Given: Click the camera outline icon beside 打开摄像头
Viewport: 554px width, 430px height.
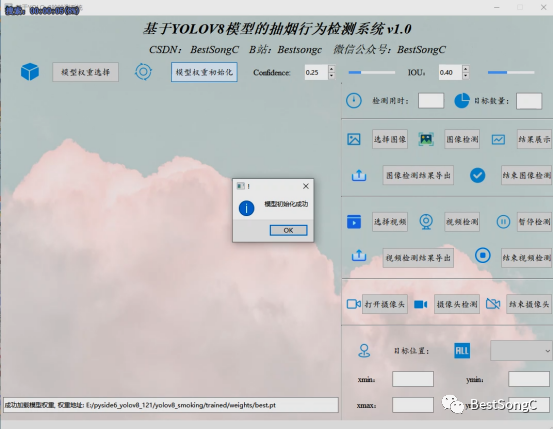Looking at the screenshot, I should [353, 304].
